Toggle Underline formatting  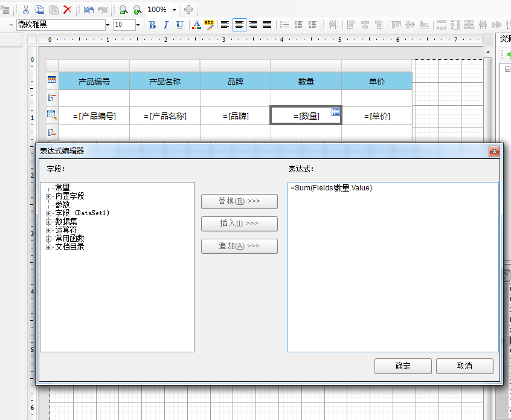click(x=179, y=25)
